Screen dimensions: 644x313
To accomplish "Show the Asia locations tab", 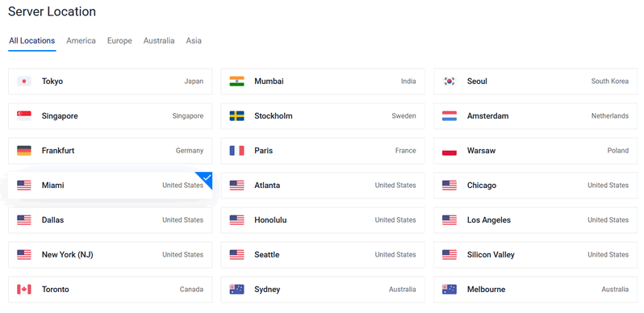I will 194,40.
